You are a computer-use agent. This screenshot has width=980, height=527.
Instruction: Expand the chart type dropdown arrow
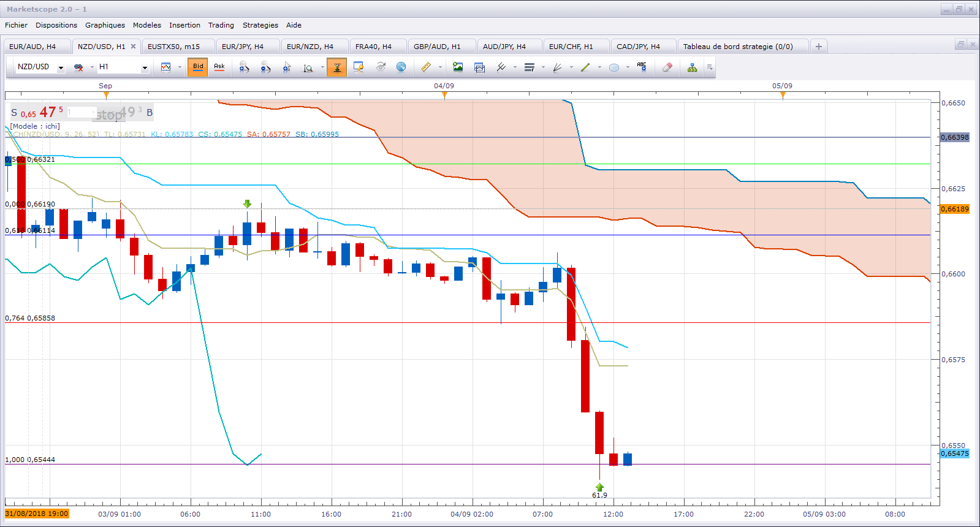pos(180,67)
